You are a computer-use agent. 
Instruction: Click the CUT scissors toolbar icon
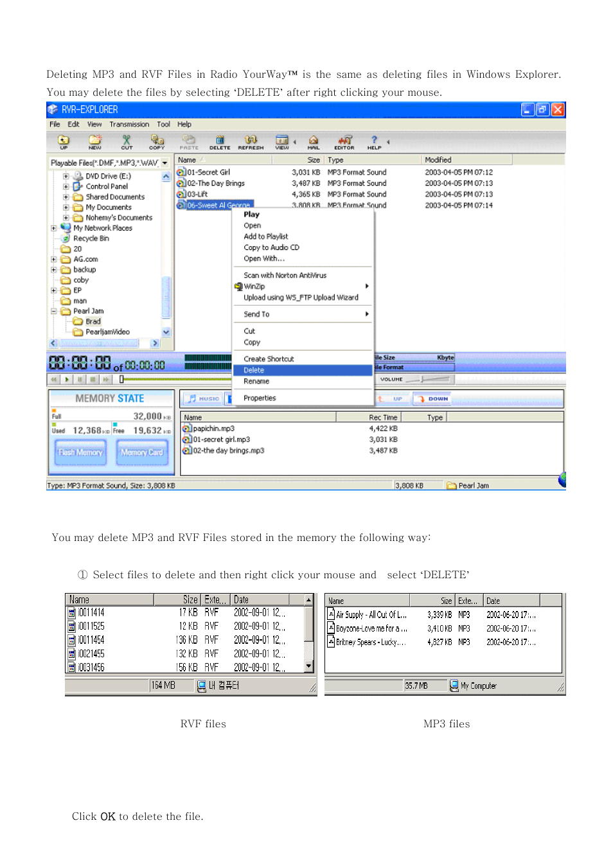pyautogui.click(x=127, y=141)
